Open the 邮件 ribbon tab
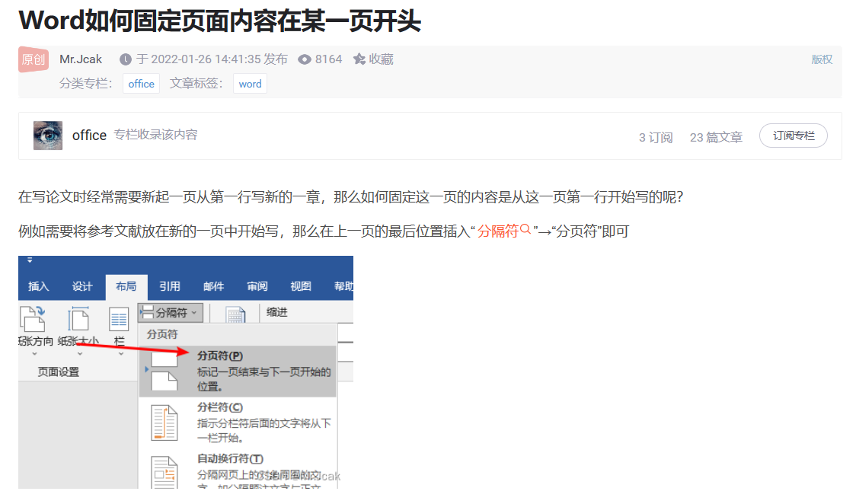 pyautogui.click(x=213, y=286)
